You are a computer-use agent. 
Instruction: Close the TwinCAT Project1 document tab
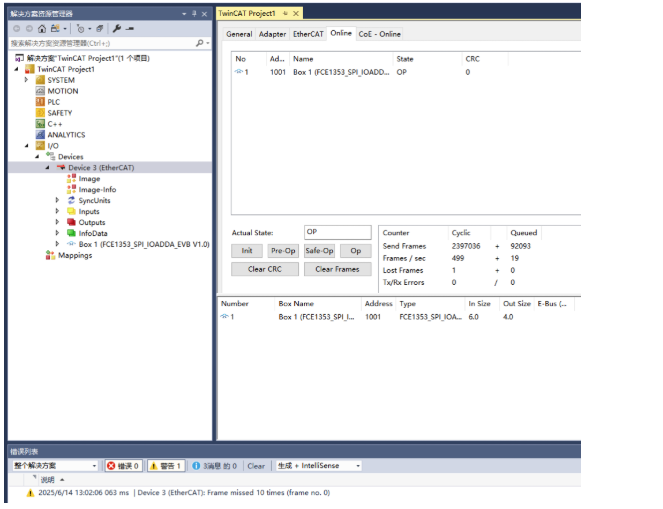296,14
